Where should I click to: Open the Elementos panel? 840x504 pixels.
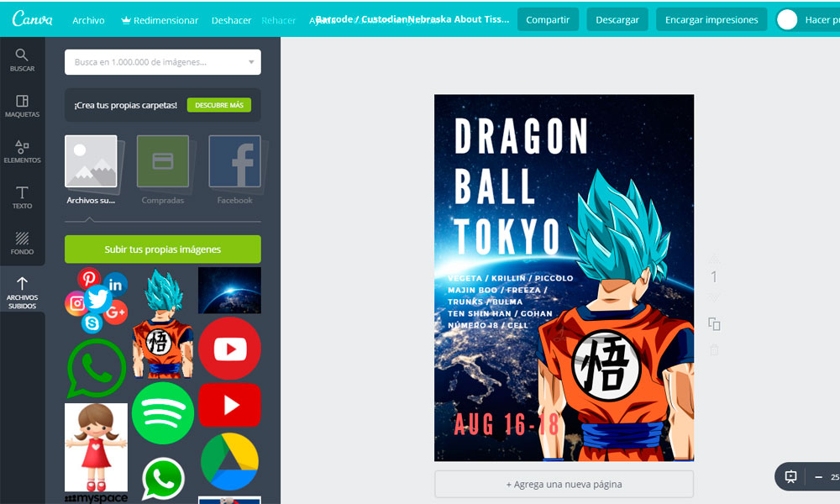pyautogui.click(x=22, y=151)
